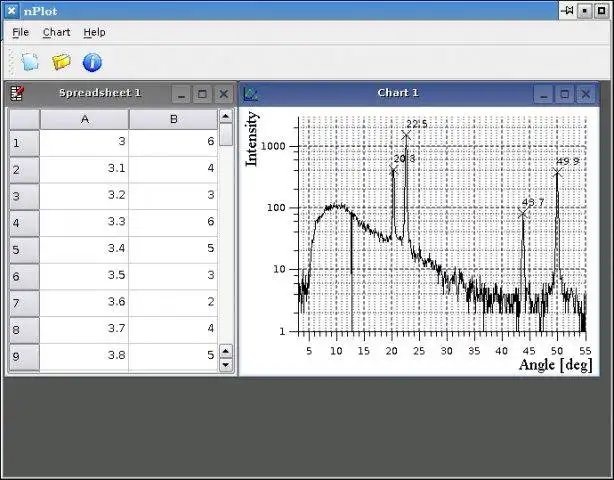This screenshot has height=480, width=614.
Task: Select cell A5 containing 3.4
Action: [x=84, y=250]
